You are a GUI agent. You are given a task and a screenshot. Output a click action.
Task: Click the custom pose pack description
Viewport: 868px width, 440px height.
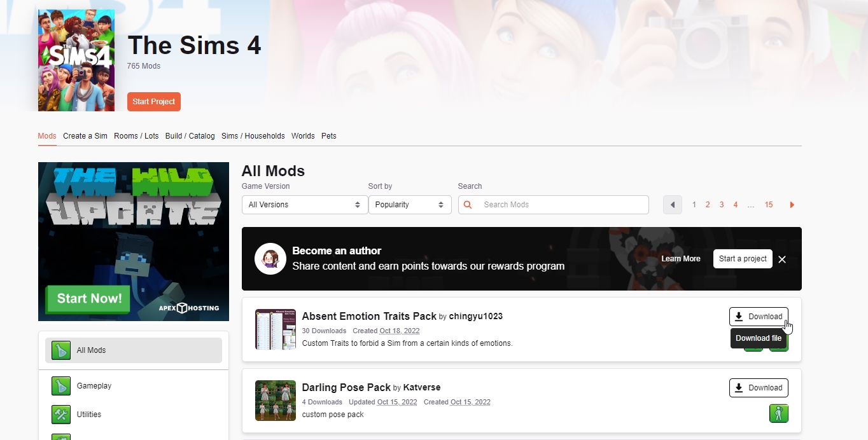pos(333,415)
